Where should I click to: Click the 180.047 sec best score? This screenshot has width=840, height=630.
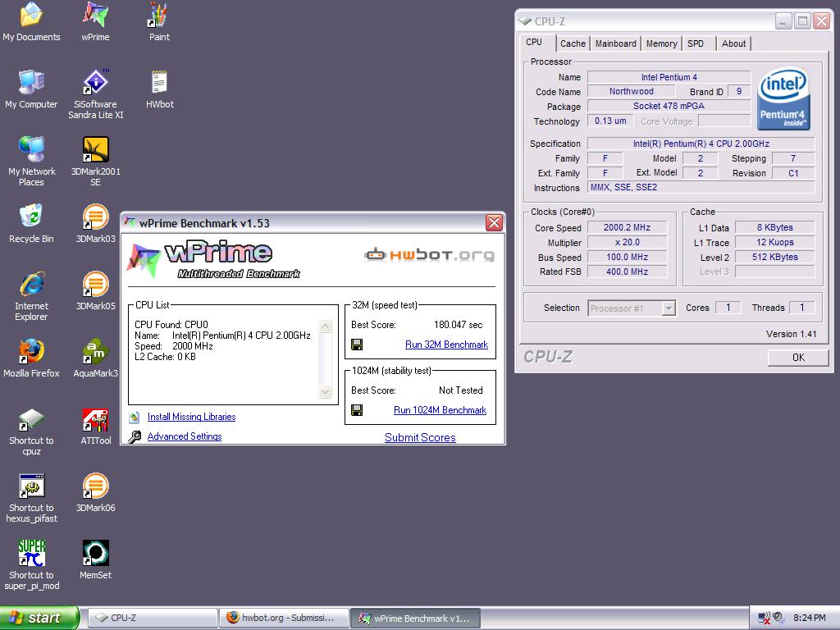(458, 325)
